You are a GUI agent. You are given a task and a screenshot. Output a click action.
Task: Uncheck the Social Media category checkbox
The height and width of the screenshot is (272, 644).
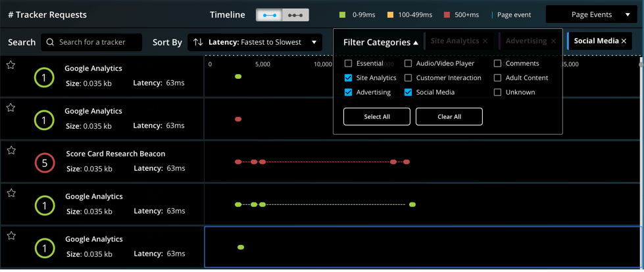(x=408, y=93)
